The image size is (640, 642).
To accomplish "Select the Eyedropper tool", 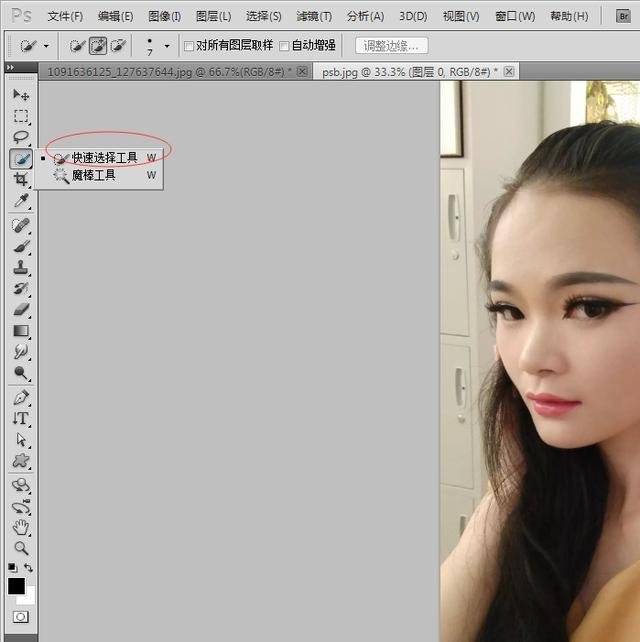I will click(20, 201).
